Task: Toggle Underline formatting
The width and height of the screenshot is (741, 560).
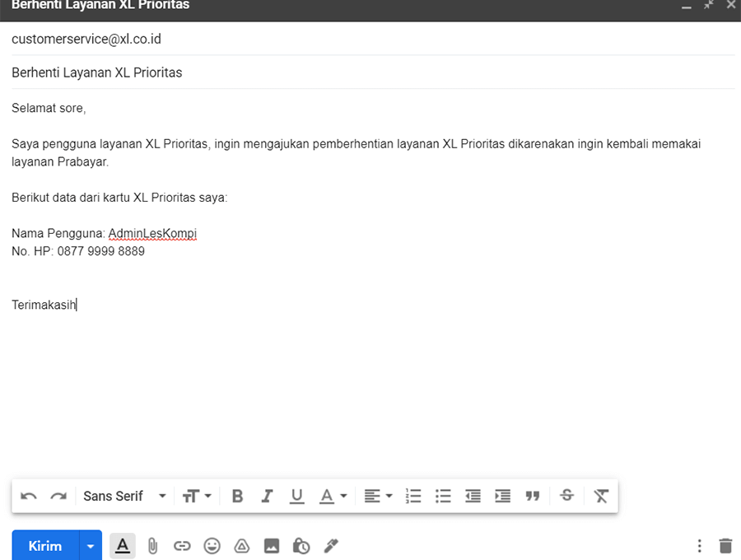Action: coord(296,497)
